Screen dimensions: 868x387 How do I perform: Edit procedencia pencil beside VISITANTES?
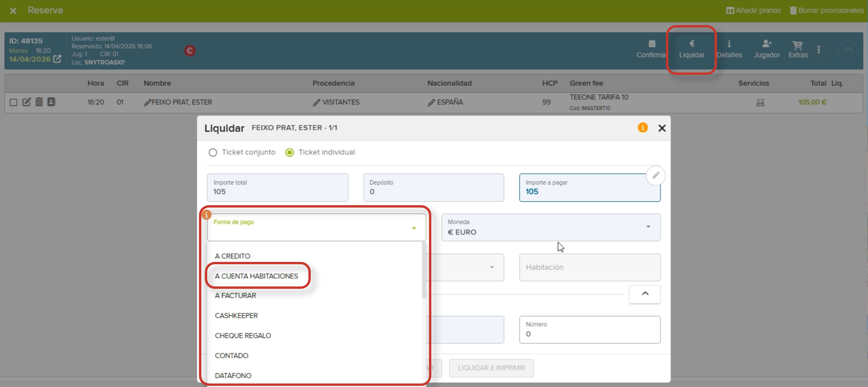pyautogui.click(x=317, y=102)
